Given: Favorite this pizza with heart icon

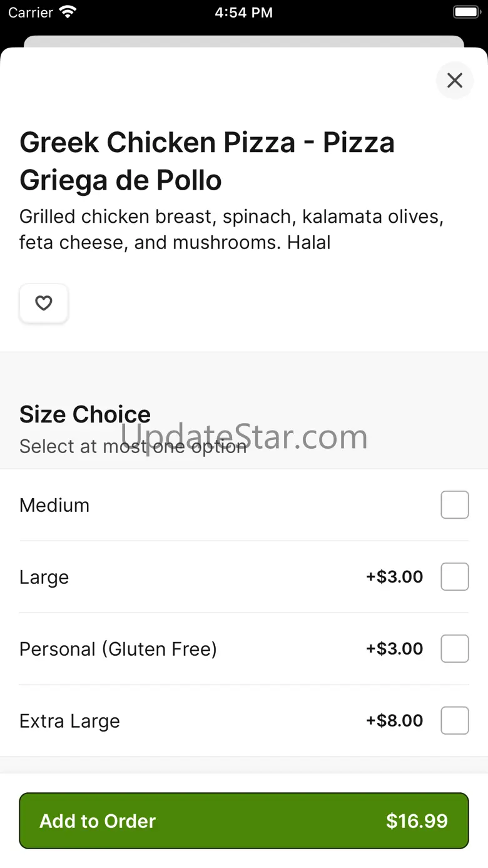Looking at the screenshot, I should click(x=44, y=304).
